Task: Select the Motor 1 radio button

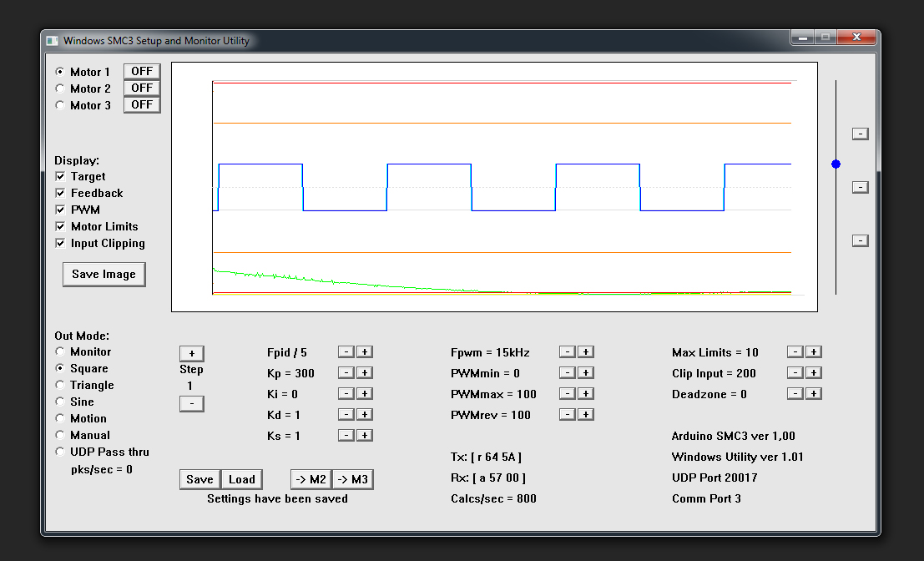Action: [x=59, y=71]
